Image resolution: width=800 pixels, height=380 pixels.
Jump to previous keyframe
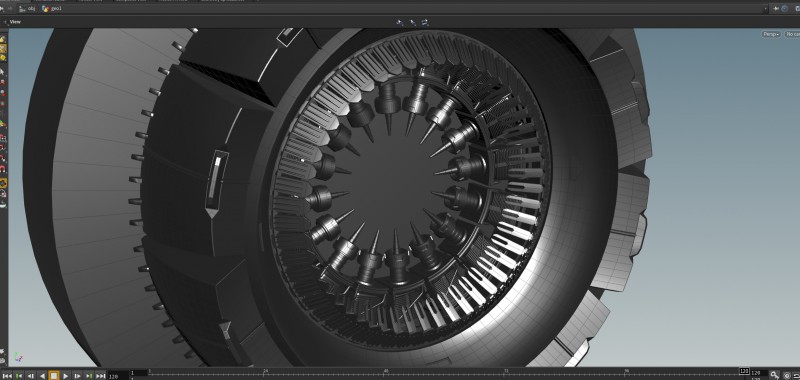(x=19, y=376)
